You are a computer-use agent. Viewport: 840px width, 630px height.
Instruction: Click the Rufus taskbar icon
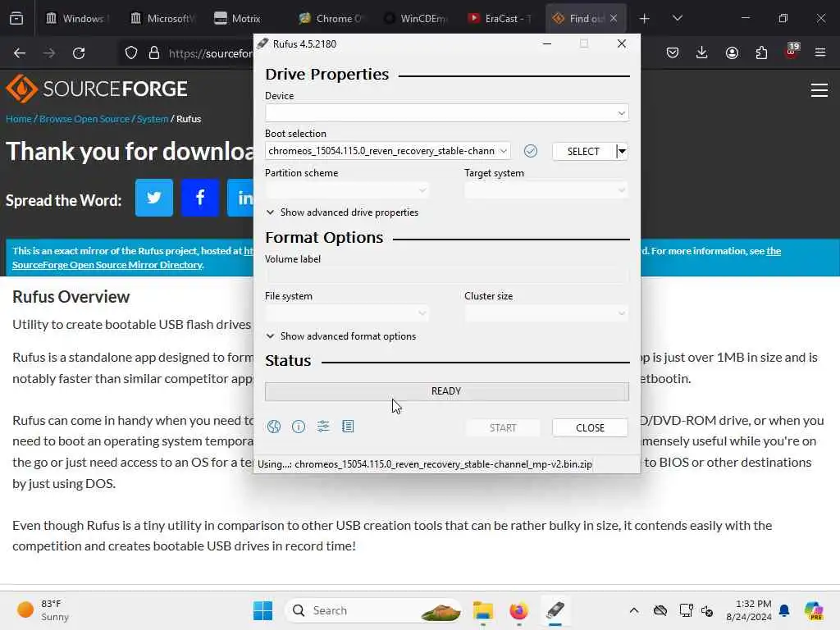[x=555, y=610]
